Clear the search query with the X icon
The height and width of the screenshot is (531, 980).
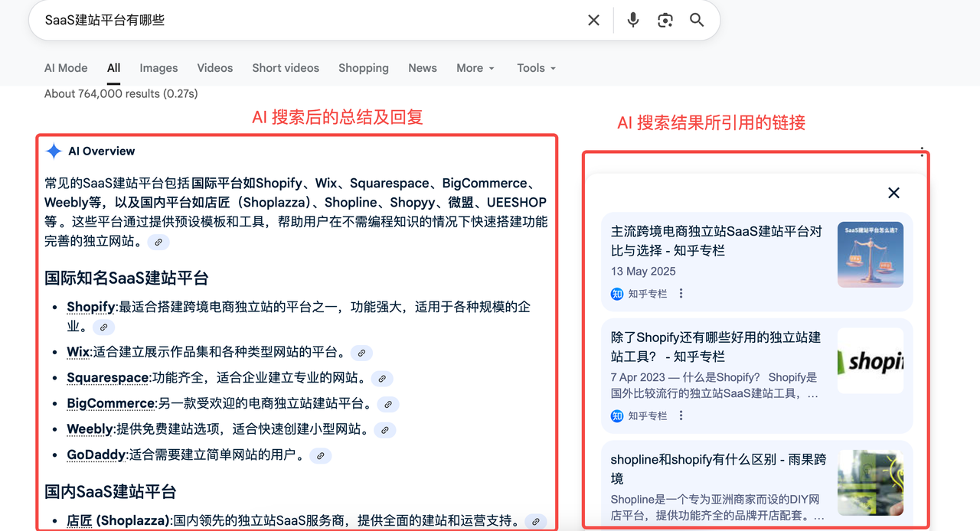(x=593, y=20)
